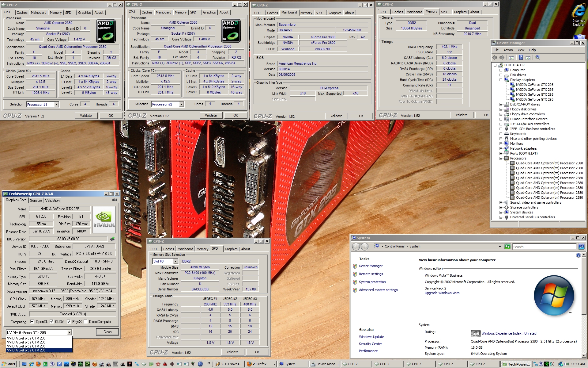Launch Firefox from quick launch bar
The image size is (588, 368).
(38, 364)
